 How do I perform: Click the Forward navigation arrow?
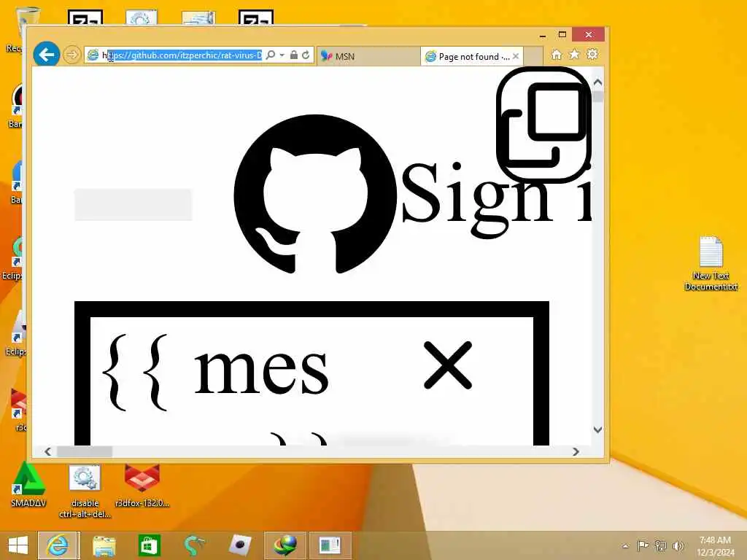pos(72,55)
